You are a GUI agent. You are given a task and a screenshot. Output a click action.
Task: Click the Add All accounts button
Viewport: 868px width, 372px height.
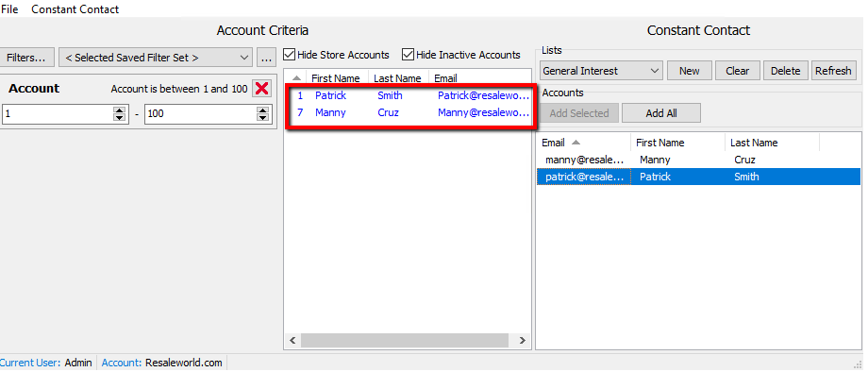coord(661,113)
